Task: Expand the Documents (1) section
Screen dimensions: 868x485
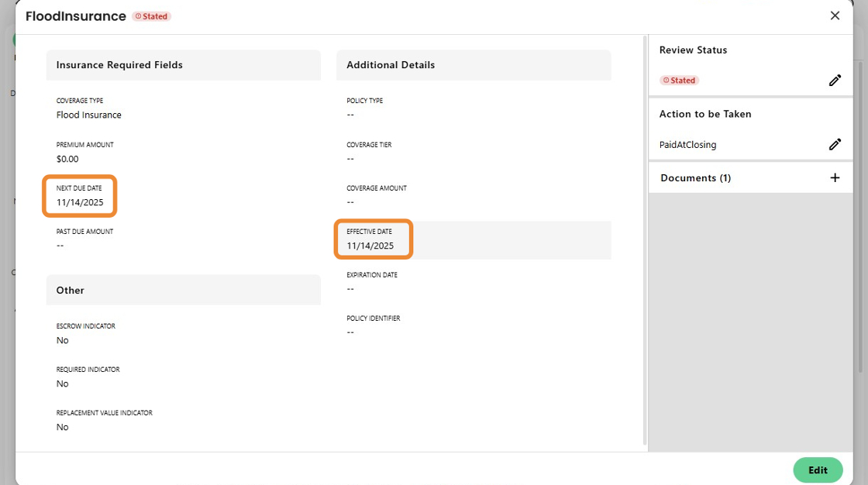Action: point(695,177)
